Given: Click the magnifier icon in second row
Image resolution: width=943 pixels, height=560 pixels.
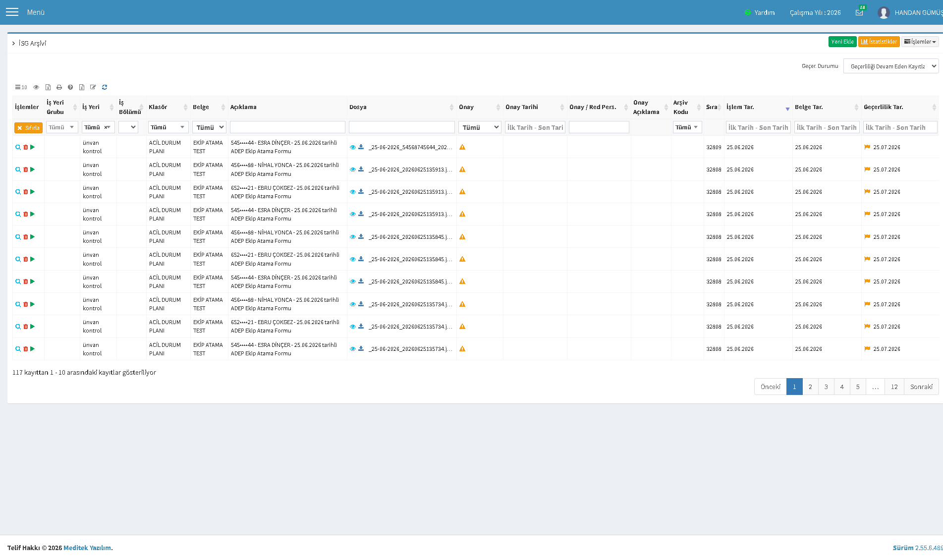Looking at the screenshot, I should point(18,169).
